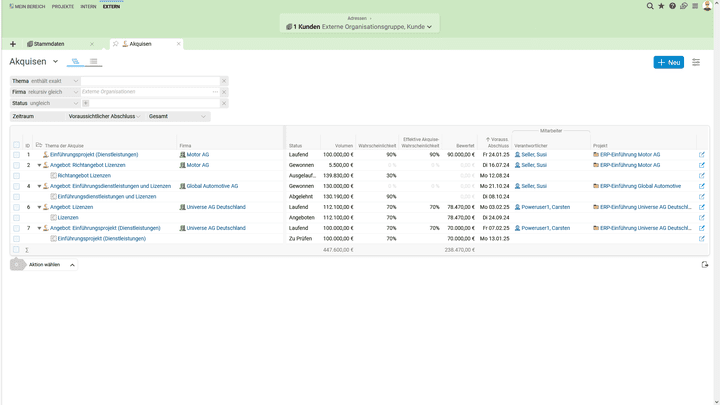The height and width of the screenshot is (405, 720).
Task: Open the search magnifier in top bar
Action: (x=650, y=6)
